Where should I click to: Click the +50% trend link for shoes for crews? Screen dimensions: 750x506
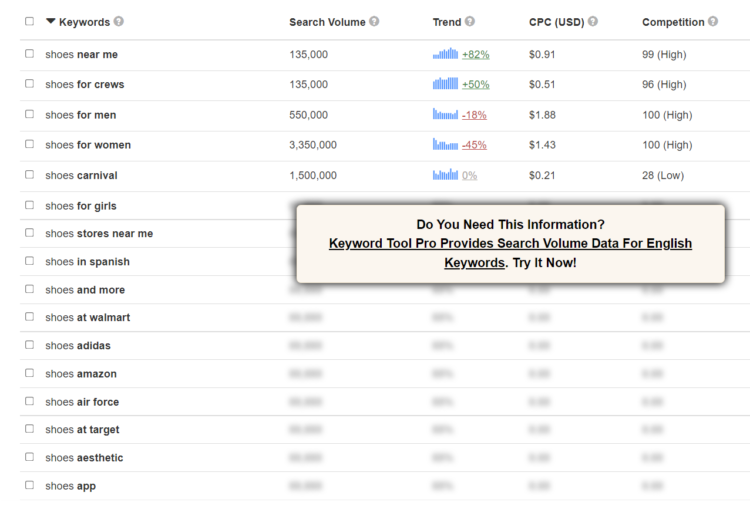point(475,85)
